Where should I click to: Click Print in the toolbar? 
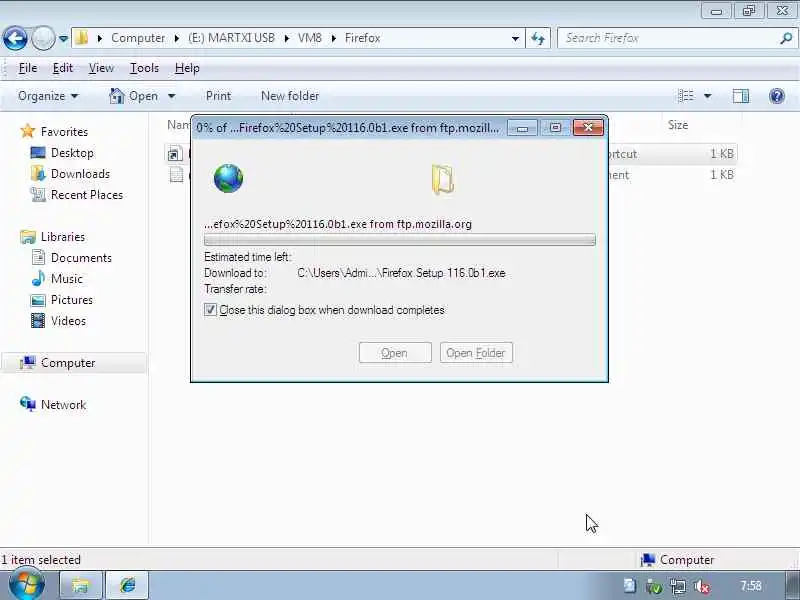click(x=218, y=96)
